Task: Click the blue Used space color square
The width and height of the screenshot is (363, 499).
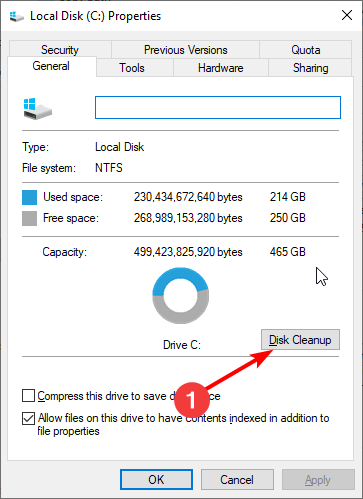Action: [x=29, y=197]
